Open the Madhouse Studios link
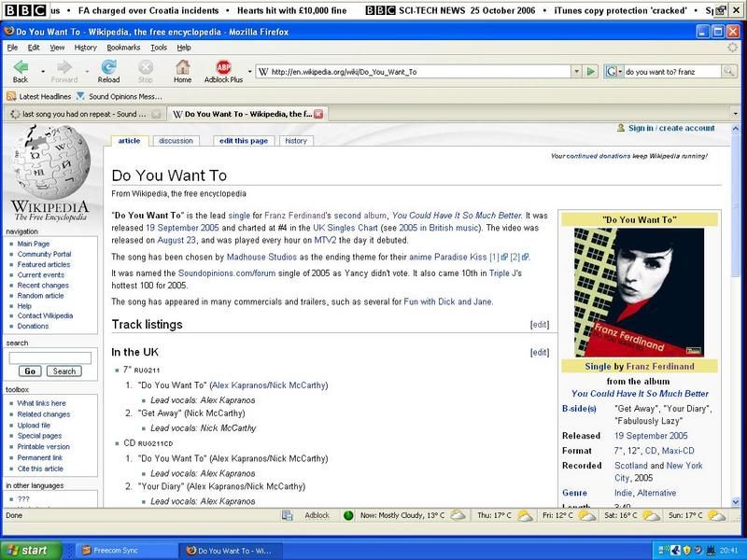Screen dimensions: 747x560 pos(261,257)
